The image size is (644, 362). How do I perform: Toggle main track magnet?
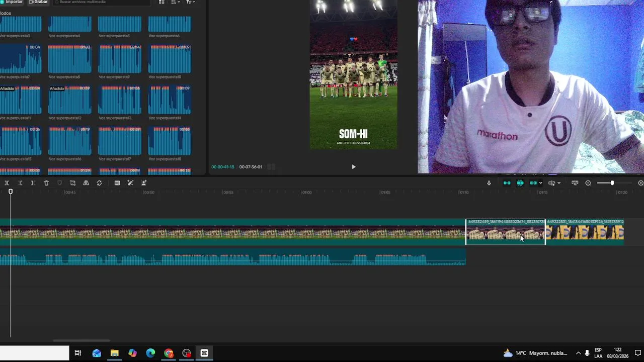(x=507, y=183)
